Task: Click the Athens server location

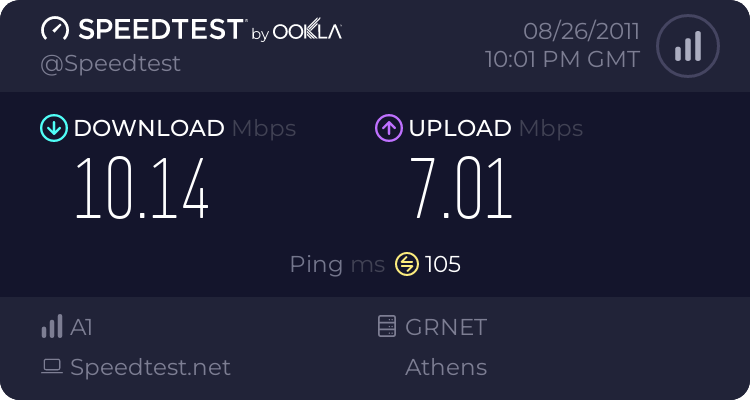Action: tap(446, 367)
